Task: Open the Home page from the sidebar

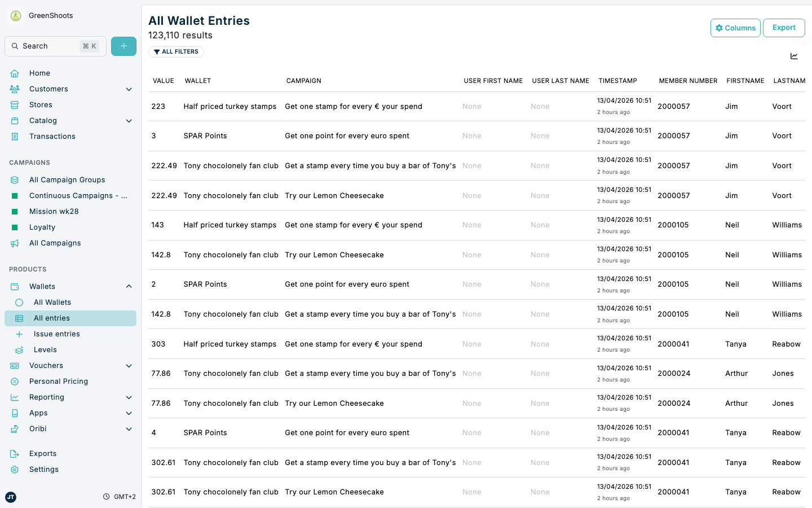Action: (x=39, y=73)
